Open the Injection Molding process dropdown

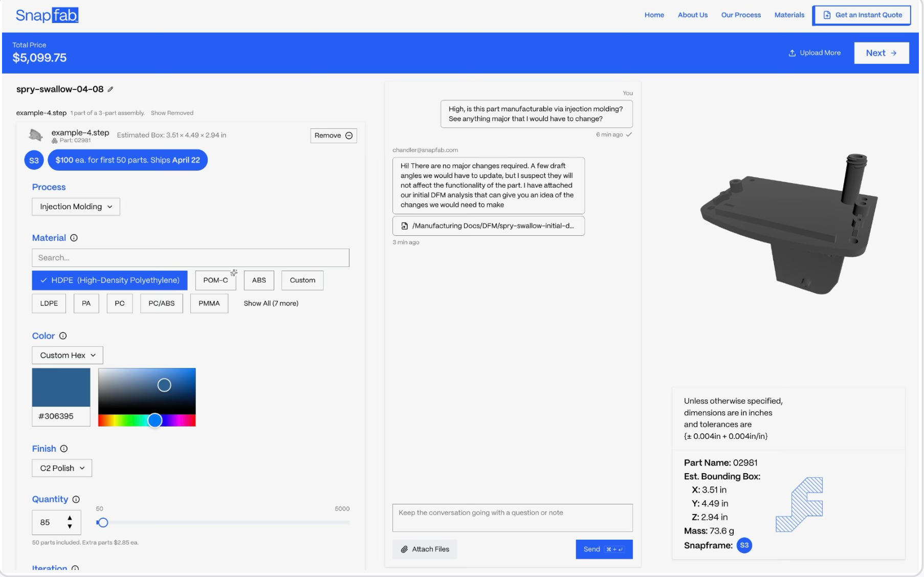(76, 207)
